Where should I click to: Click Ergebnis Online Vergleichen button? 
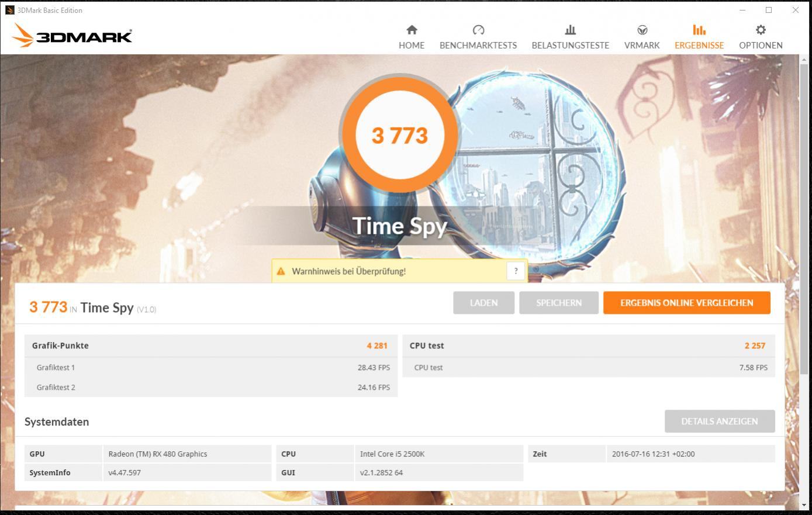[687, 303]
